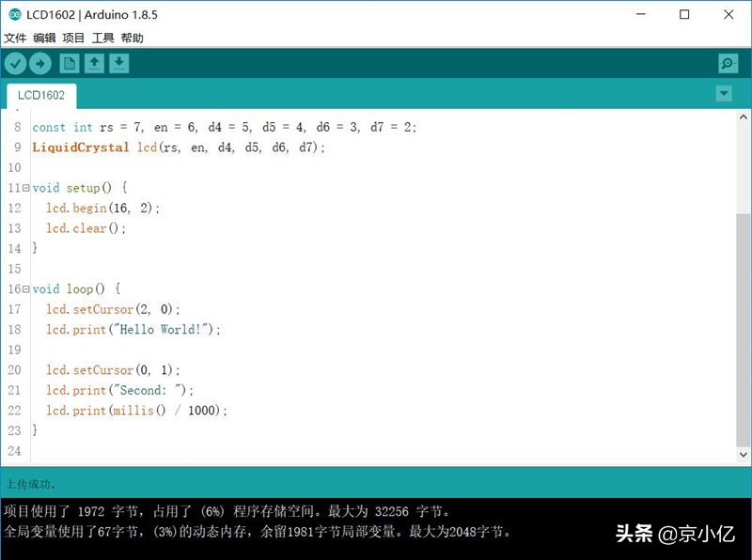Select the LCD1602 sketch tab
The height and width of the screenshot is (560, 752).
[39, 95]
